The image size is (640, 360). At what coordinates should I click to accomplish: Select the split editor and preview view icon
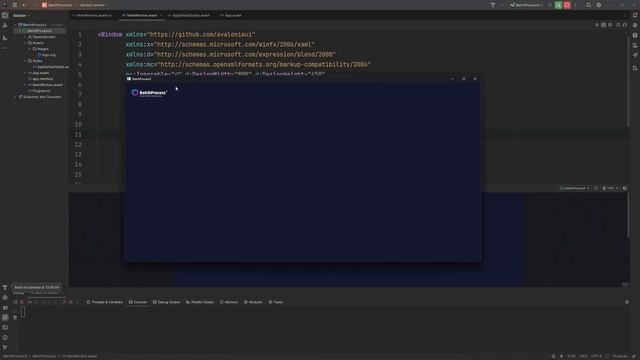click(603, 25)
